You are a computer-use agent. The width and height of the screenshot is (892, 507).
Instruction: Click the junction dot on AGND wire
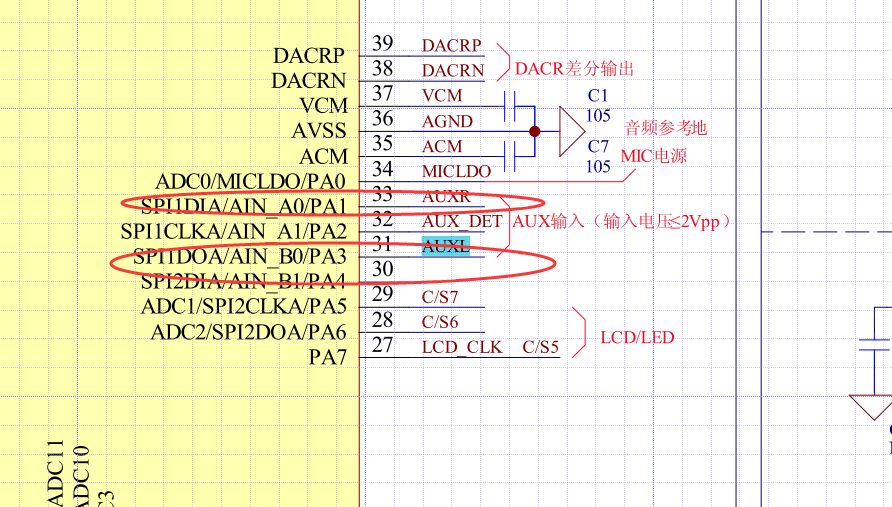pos(535,131)
